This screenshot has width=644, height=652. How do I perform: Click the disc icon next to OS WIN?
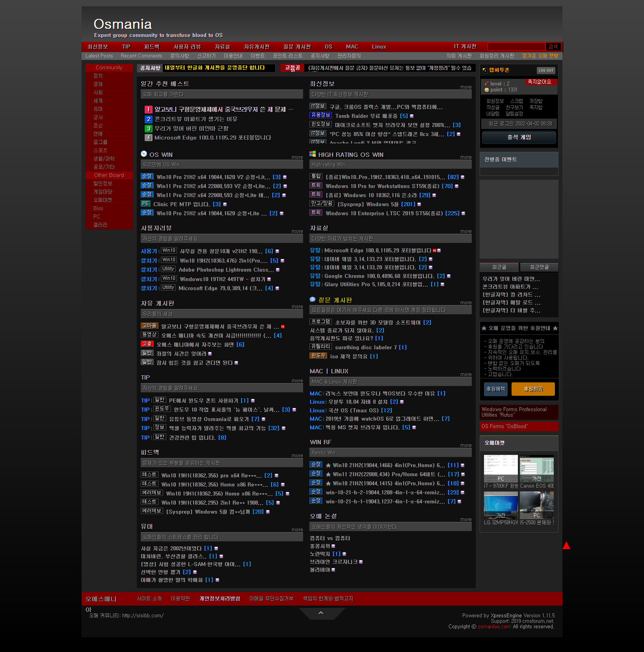pos(144,154)
